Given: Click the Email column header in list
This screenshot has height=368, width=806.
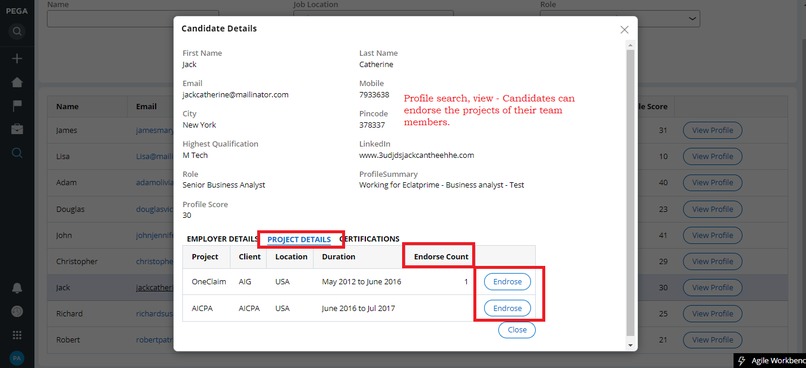Looking at the screenshot, I should click(x=146, y=107).
